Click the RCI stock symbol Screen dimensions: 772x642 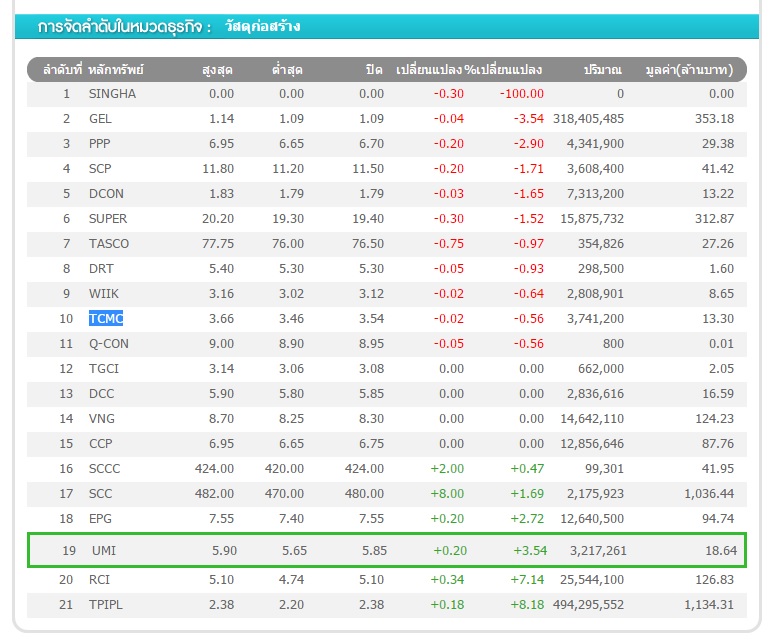click(100, 580)
